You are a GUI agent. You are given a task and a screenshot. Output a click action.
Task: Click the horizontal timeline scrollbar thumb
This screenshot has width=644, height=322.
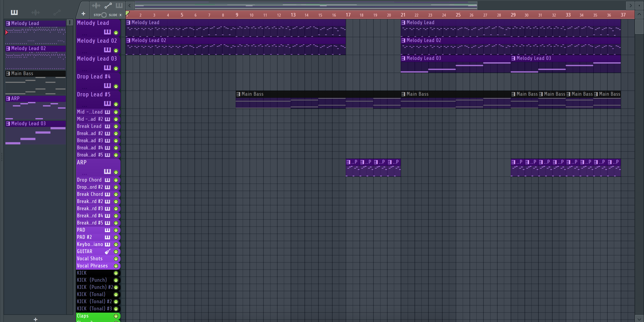[306, 5]
